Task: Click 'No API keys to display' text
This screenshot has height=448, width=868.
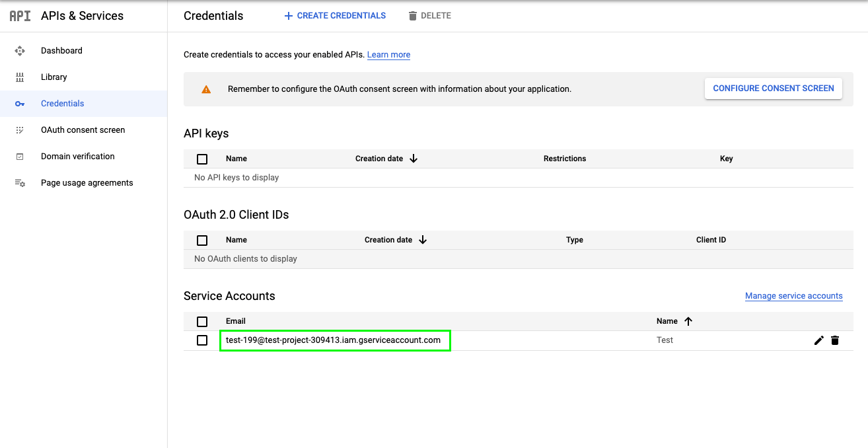Action: pyautogui.click(x=236, y=178)
